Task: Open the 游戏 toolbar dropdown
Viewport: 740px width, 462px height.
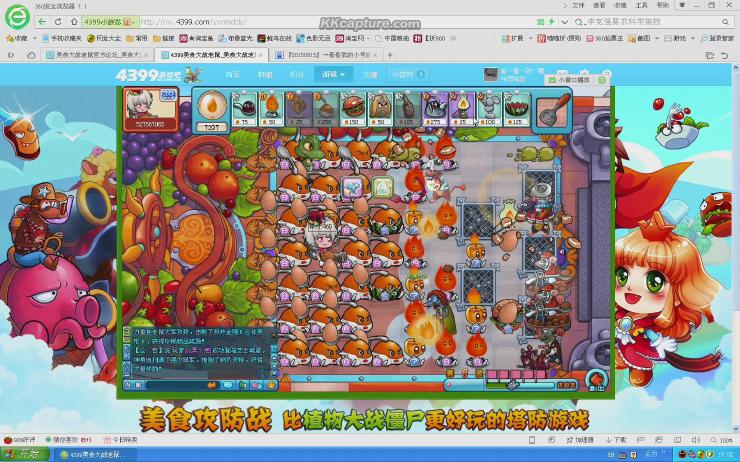Action: tap(679, 38)
